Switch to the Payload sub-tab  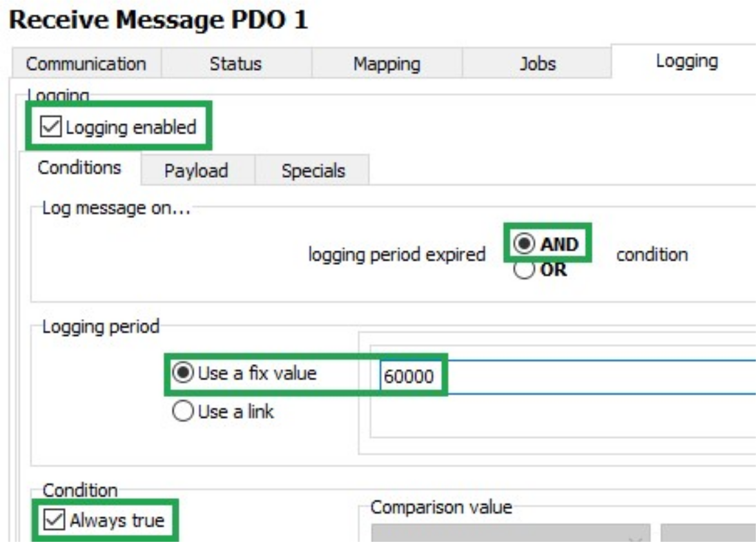click(196, 171)
